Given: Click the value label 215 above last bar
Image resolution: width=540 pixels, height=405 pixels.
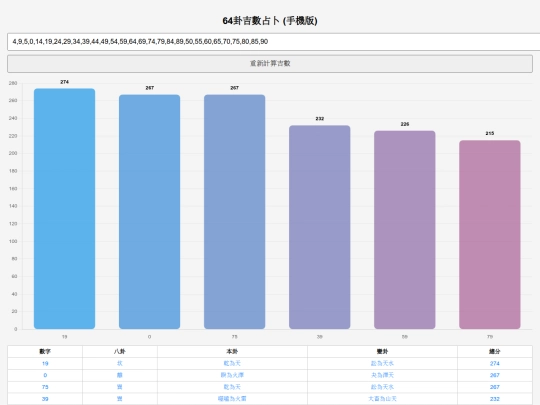Looking at the screenshot, I should tap(490, 133).
